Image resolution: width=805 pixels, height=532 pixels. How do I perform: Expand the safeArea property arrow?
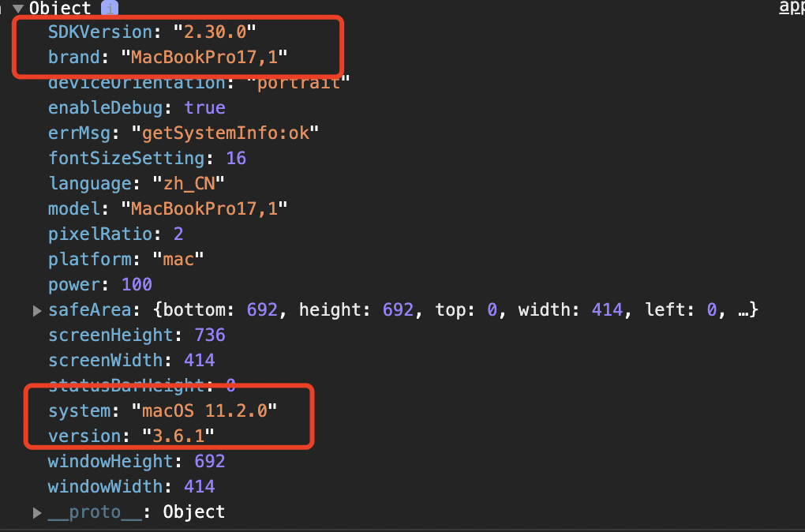point(37,311)
